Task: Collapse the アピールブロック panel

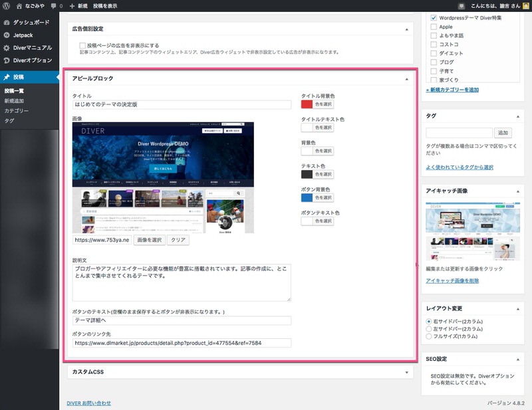Action: tap(406, 78)
